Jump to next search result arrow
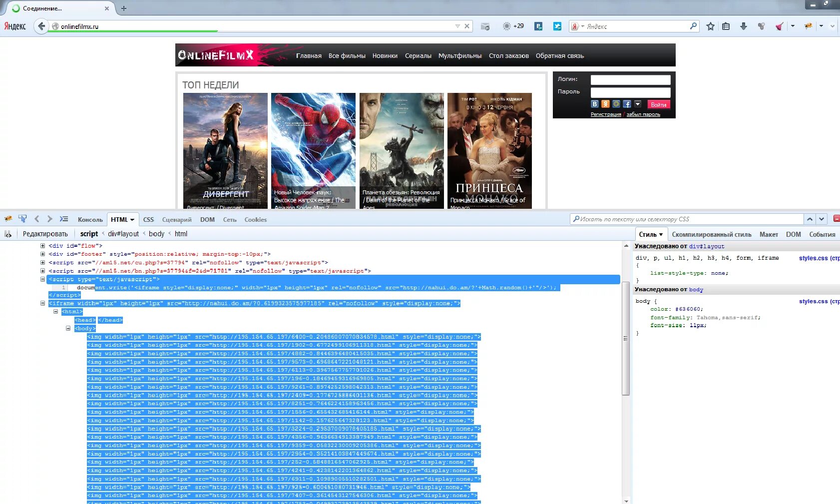840x504 pixels. 822,219
